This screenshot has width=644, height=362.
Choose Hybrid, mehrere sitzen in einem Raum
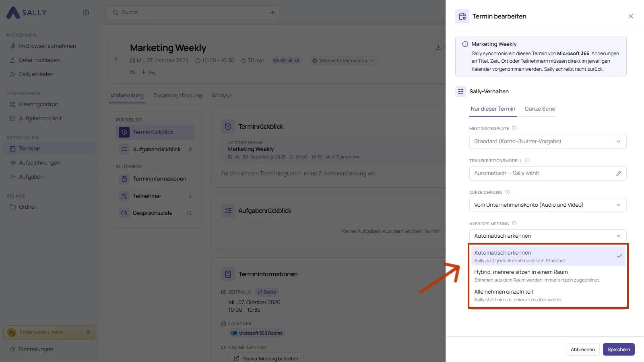[548, 276]
